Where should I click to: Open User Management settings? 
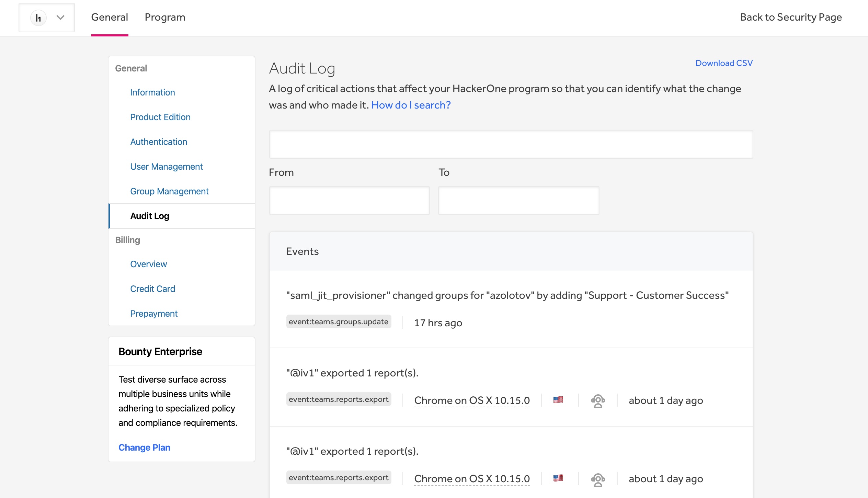click(x=167, y=167)
